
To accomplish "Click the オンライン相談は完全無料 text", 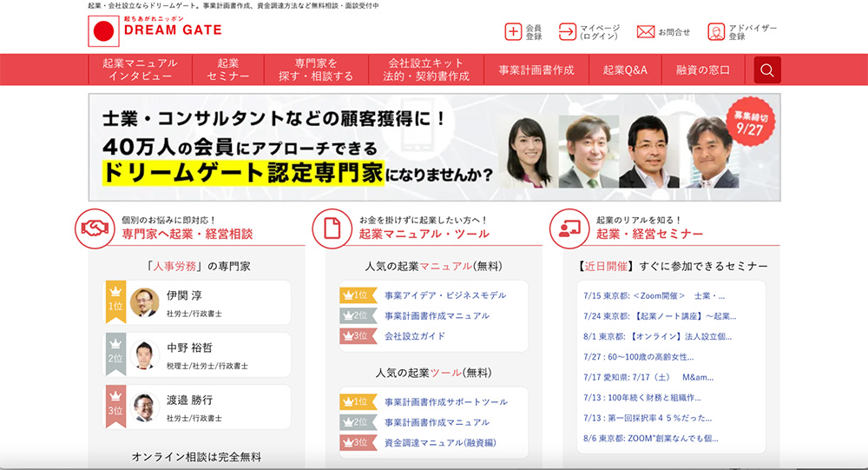I will [x=196, y=457].
